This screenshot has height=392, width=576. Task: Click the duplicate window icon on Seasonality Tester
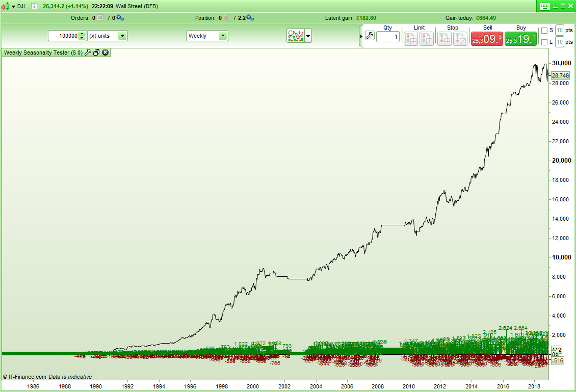click(95, 52)
